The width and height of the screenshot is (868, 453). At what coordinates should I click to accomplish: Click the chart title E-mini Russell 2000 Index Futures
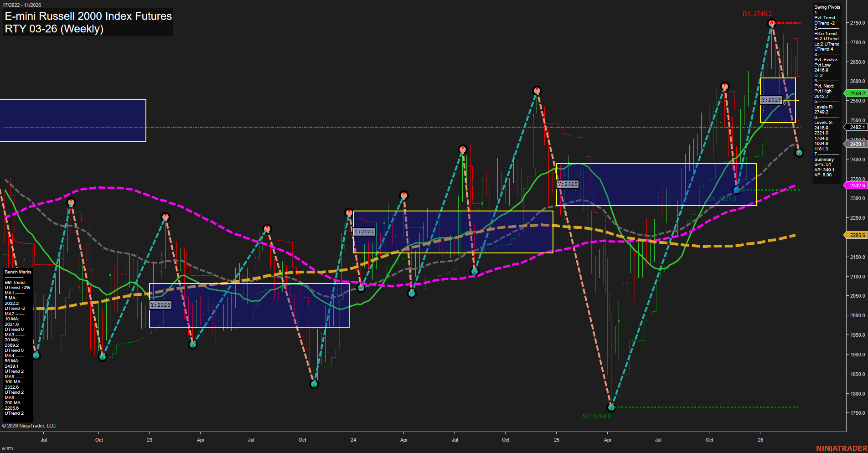click(x=88, y=17)
